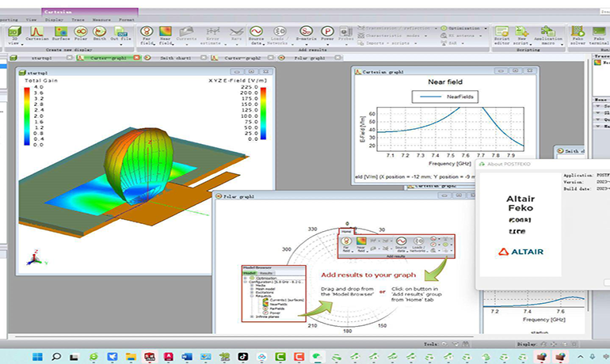610x364 pixels.
Task: Open File Explorer from the taskbar
Action: (x=131, y=357)
